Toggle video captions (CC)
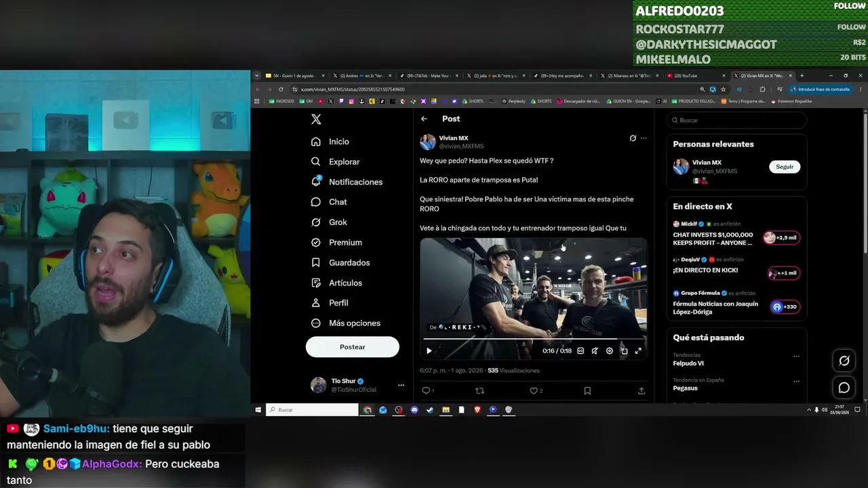The width and height of the screenshot is (868, 488). coord(580,351)
